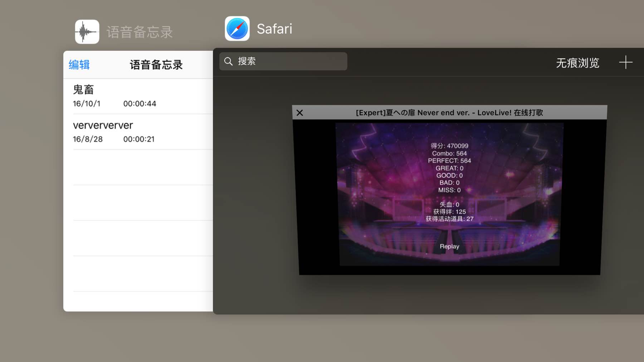The image size is (644, 362).
Task: Open the Safari compass app icon
Action: click(x=237, y=29)
